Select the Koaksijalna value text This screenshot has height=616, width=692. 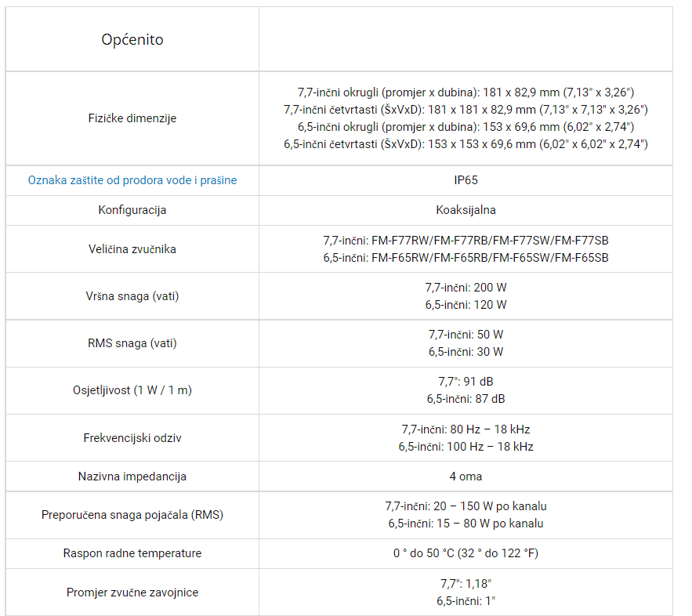pos(466,209)
